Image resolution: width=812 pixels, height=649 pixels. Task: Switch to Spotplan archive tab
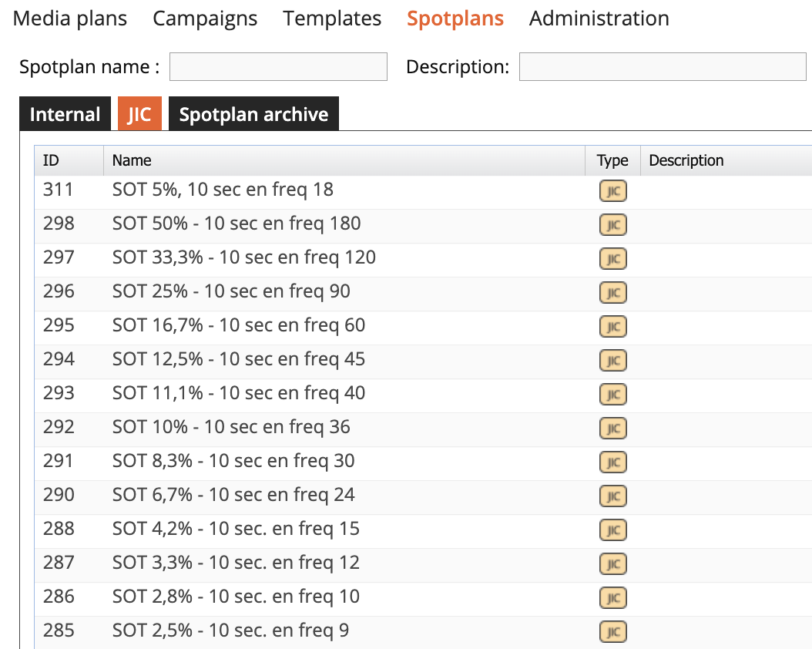pyautogui.click(x=253, y=115)
